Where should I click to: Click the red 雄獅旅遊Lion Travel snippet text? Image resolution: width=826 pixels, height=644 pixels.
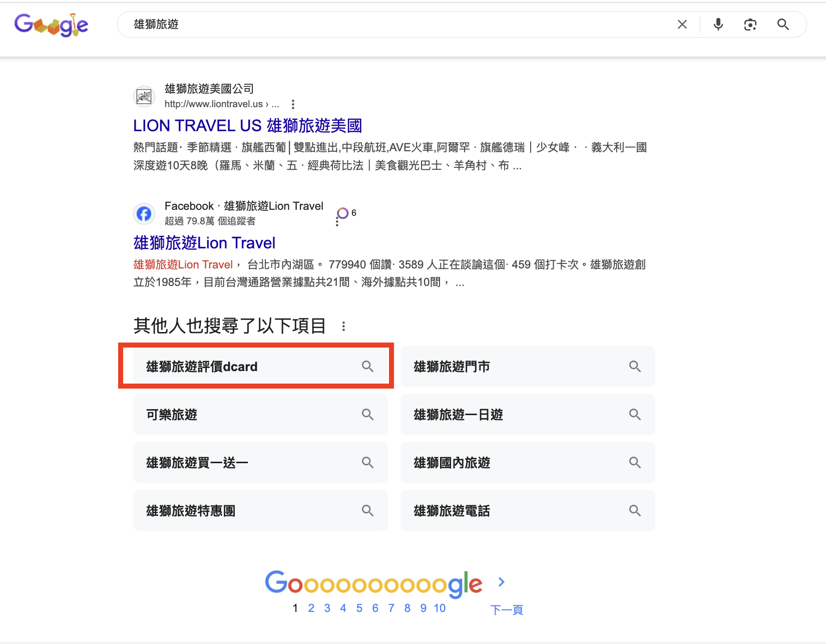(183, 264)
